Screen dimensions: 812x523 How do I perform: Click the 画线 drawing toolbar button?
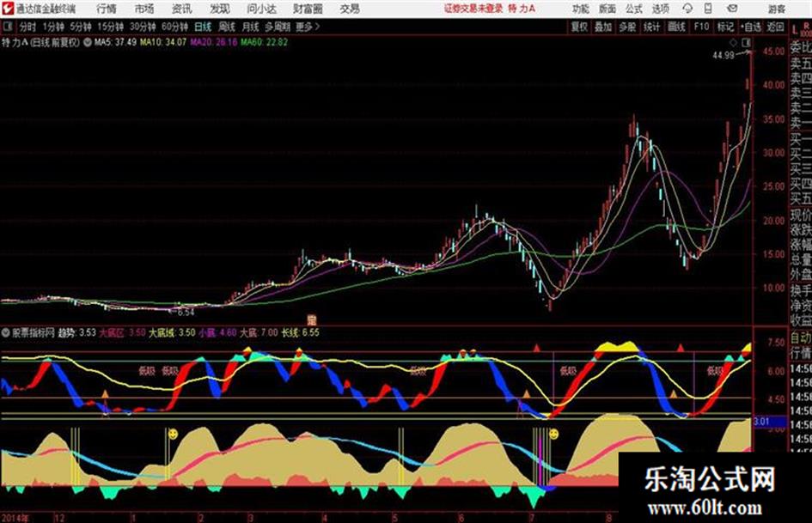[676, 27]
